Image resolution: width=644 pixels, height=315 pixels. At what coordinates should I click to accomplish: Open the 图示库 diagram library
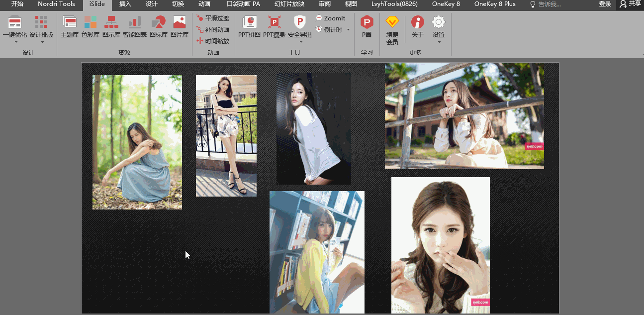click(x=111, y=27)
